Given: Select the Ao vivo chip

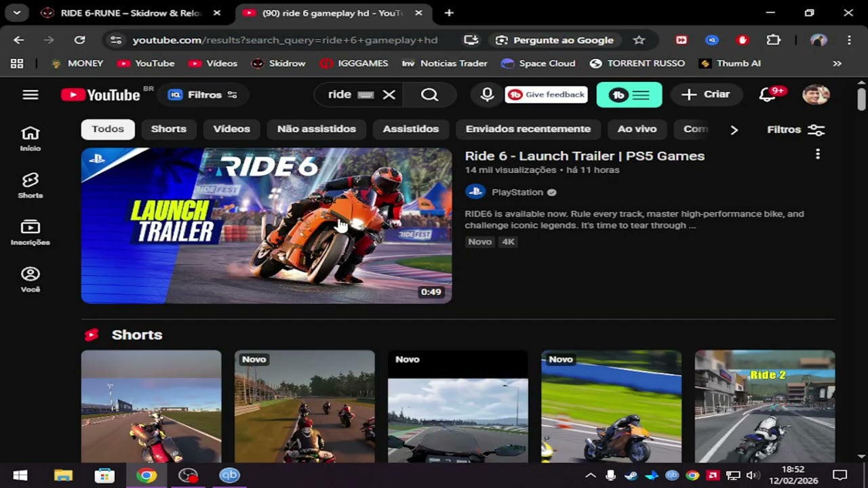Looking at the screenshot, I should pos(637,129).
